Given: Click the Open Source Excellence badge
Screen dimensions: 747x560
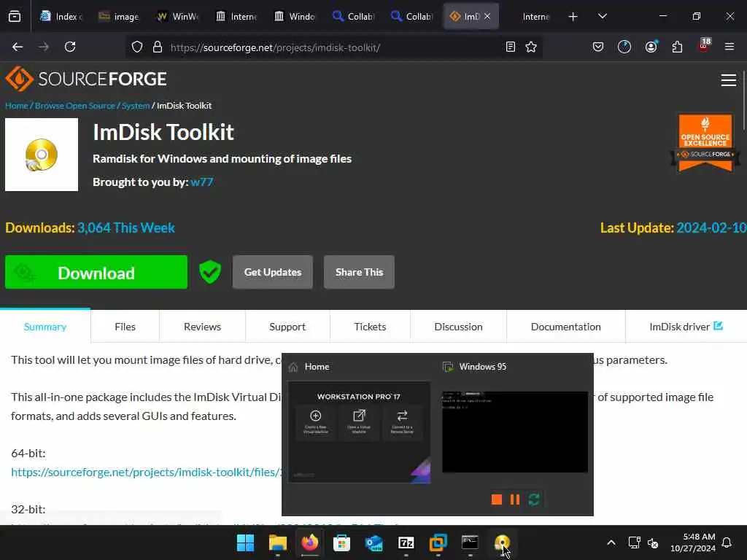Looking at the screenshot, I should 705,142.
